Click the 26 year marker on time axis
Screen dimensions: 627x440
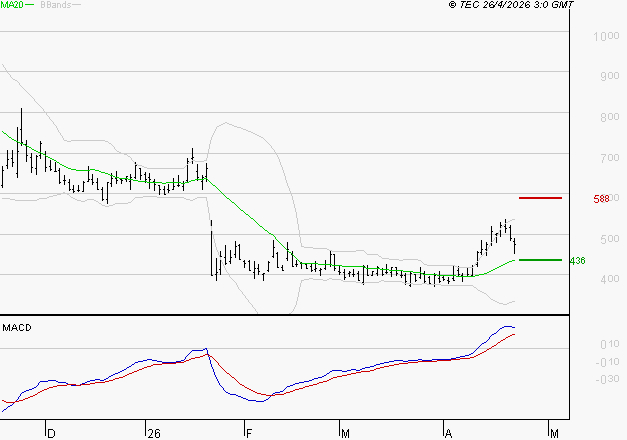[154, 434]
